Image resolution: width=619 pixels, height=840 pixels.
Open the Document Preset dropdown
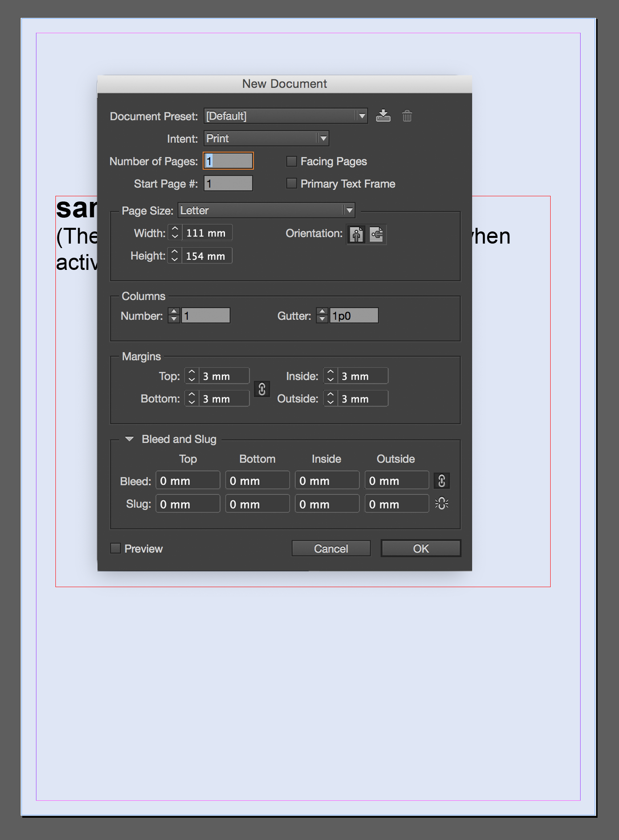coord(285,116)
